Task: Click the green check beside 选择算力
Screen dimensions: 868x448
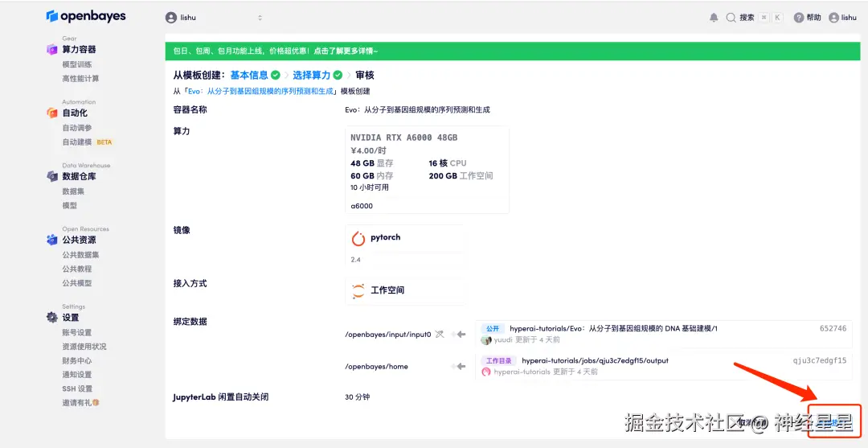Action: pos(338,75)
